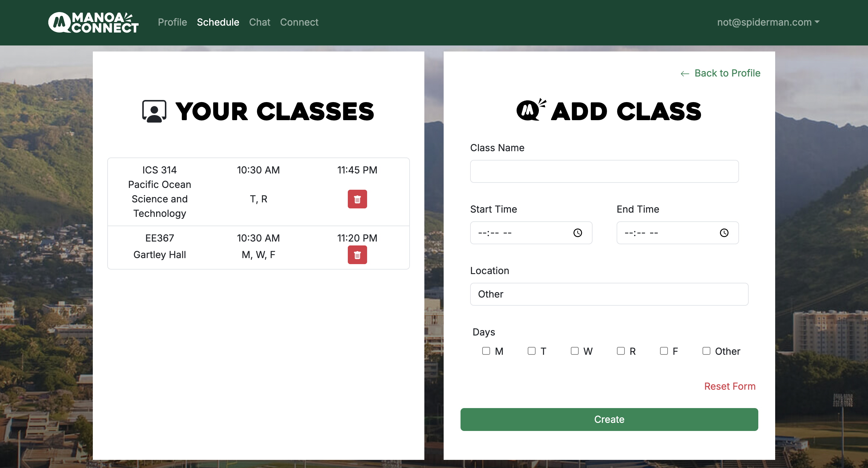Click the Back to Profile arrow icon
Viewport: 868px width, 468px height.
pos(685,74)
